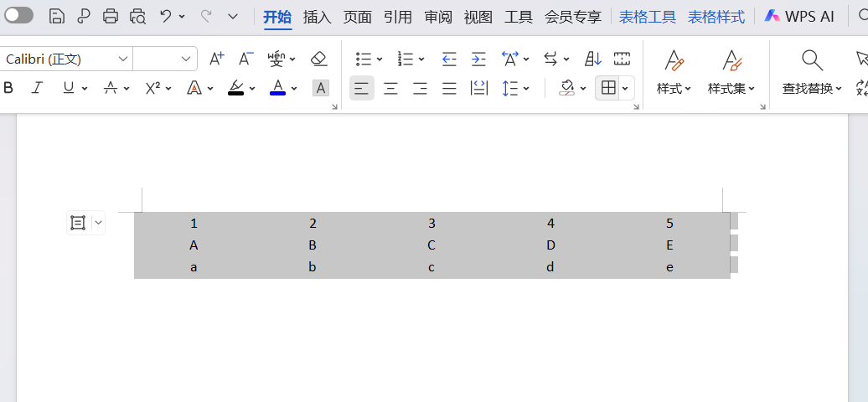The width and height of the screenshot is (868, 402).
Task: Click the paragraph shading paint bucket
Action: click(x=567, y=87)
